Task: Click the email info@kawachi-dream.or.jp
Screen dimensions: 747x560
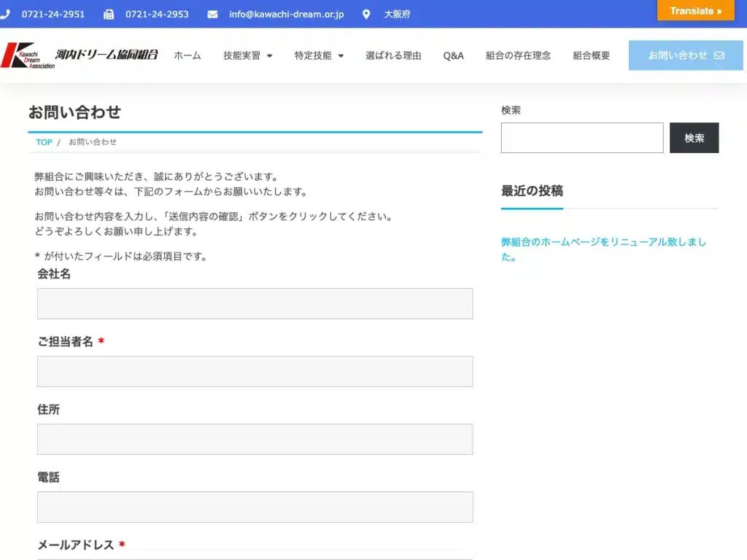Action: pyautogui.click(x=286, y=15)
